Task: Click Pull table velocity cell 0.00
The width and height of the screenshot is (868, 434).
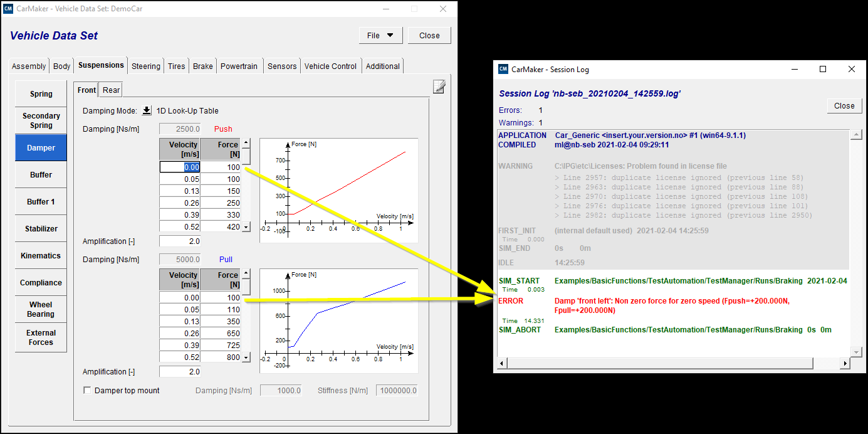Action: [180, 298]
